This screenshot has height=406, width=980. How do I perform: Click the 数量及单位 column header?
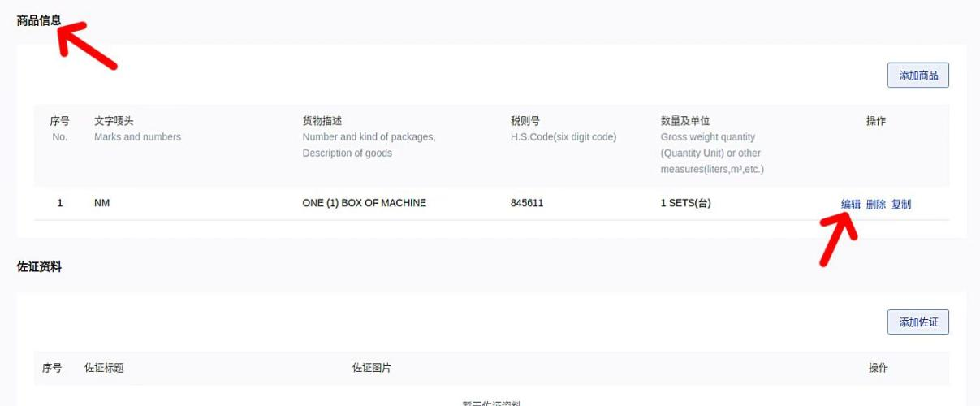pyautogui.click(x=685, y=121)
